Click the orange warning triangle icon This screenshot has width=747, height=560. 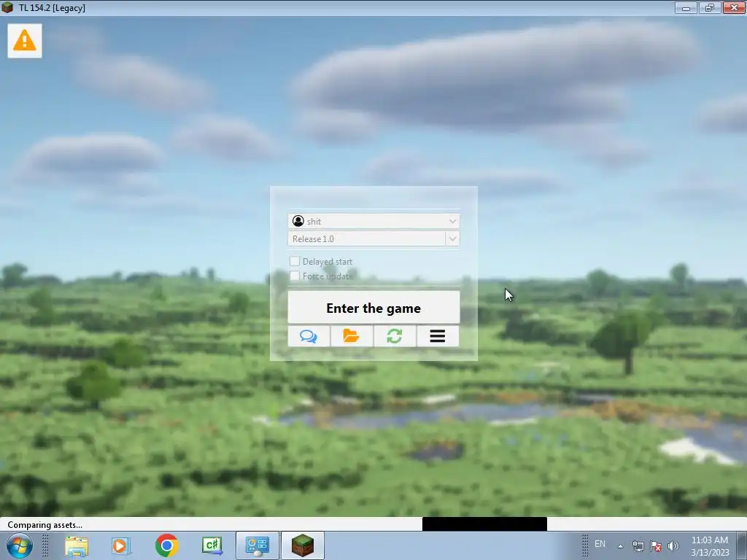pyautogui.click(x=25, y=41)
